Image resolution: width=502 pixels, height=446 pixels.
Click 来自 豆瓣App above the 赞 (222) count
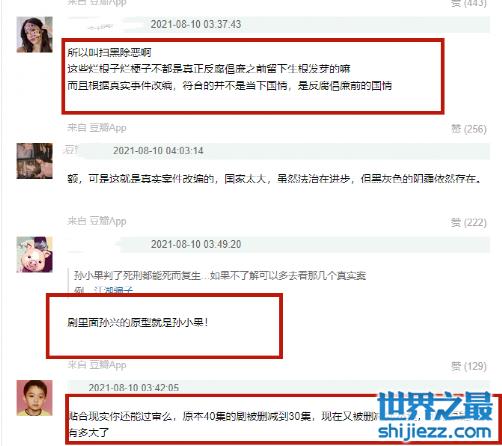(x=97, y=221)
